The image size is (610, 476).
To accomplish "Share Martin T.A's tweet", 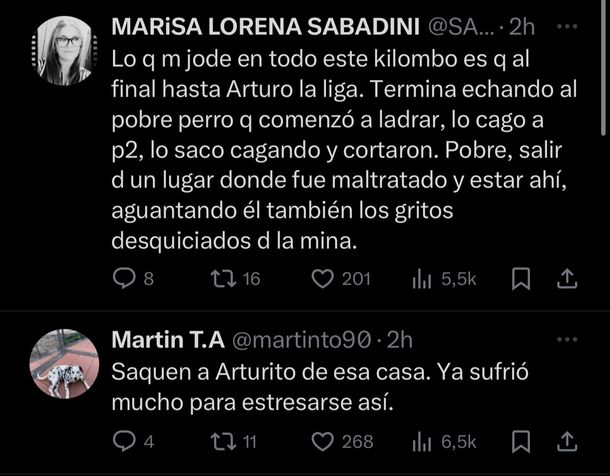I will click(565, 441).
